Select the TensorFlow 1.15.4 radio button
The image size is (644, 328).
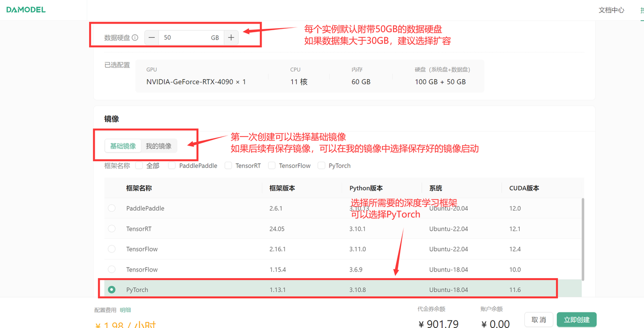pyautogui.click(x=112, y=270)
